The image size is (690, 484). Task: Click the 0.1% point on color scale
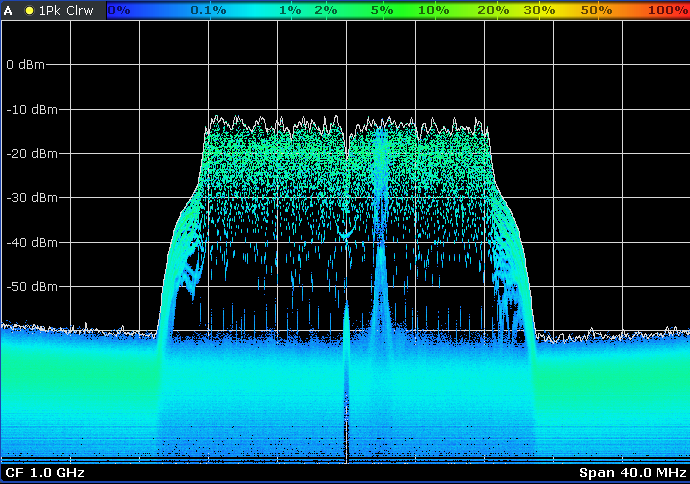click(x=208, y=9)
